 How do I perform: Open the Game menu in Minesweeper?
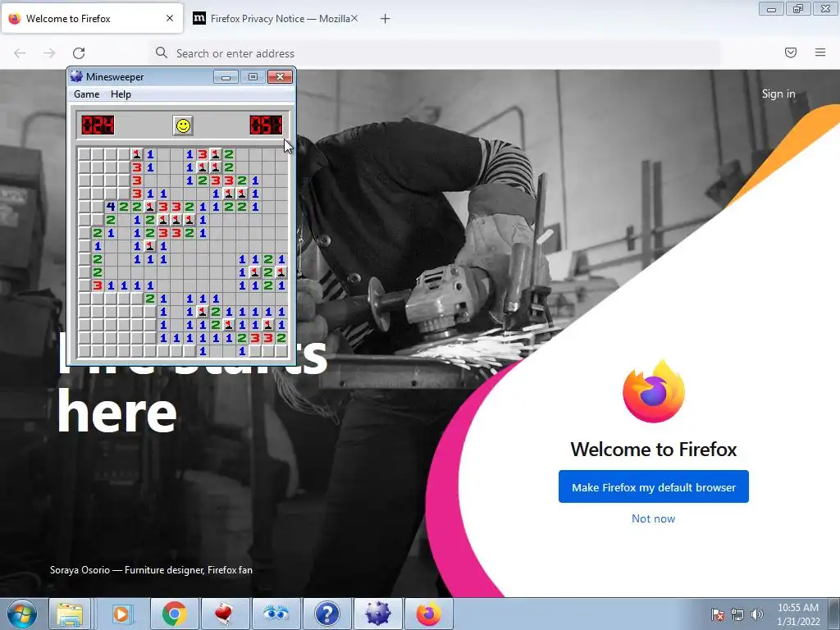(87, 94)
